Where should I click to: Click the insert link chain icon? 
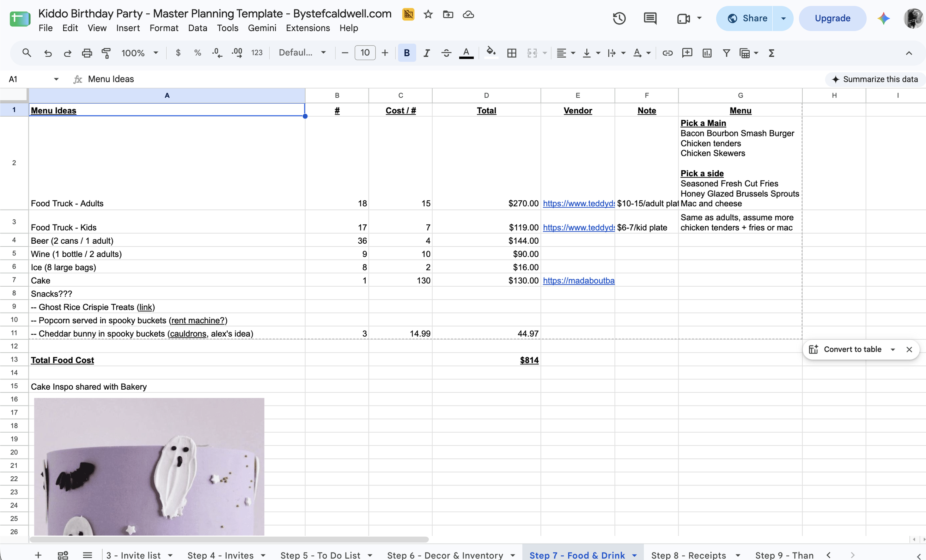[x=667, y=53]
